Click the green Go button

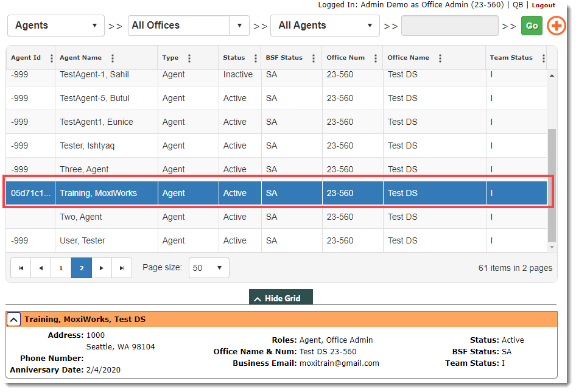(x=532, y=26)
